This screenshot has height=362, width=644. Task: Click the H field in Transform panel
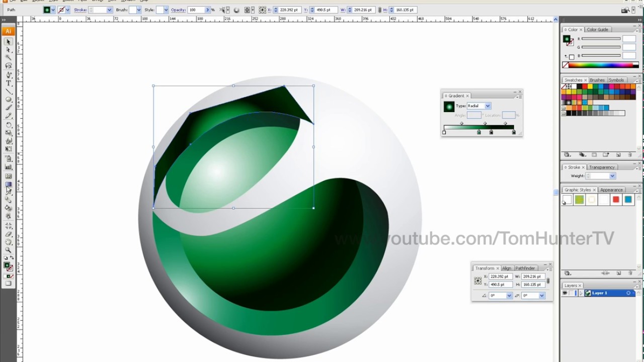pyautogui.click(x=532, y=285)
